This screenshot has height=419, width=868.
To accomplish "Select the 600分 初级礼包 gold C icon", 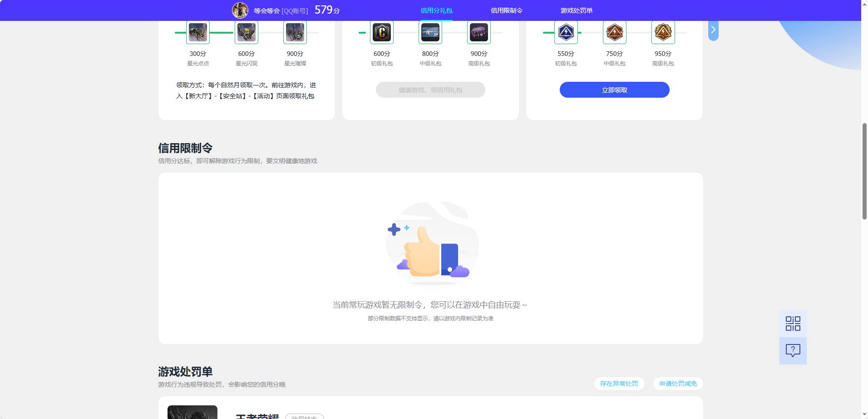I will coord(382,32).
